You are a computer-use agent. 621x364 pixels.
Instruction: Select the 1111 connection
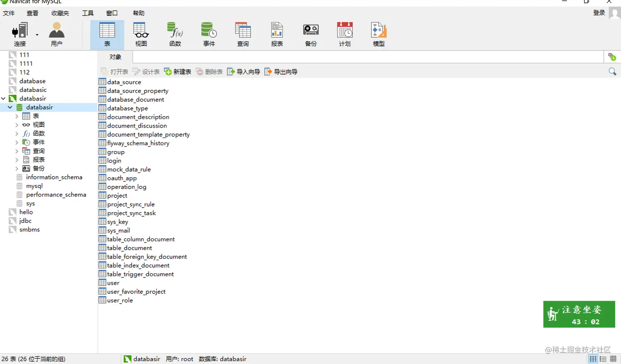pyautogui.click(x=26, y=64)
